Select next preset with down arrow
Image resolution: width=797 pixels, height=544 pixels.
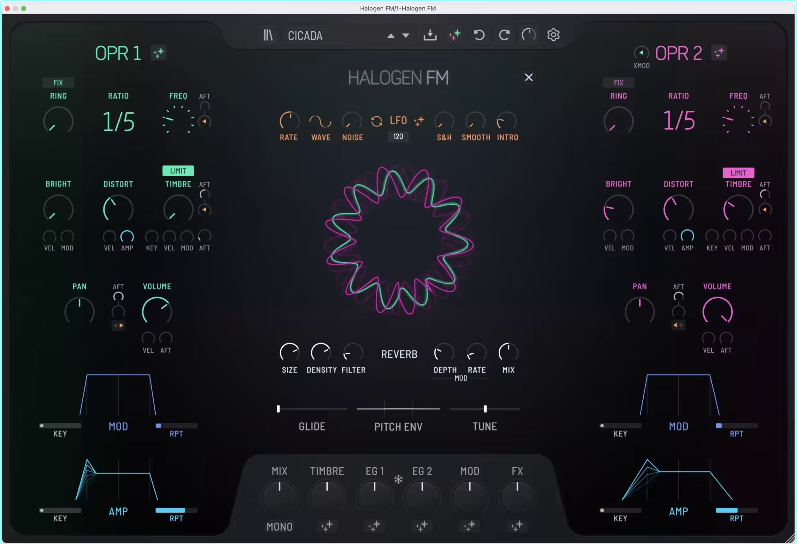pyautogui.click(x=406, y=36)
